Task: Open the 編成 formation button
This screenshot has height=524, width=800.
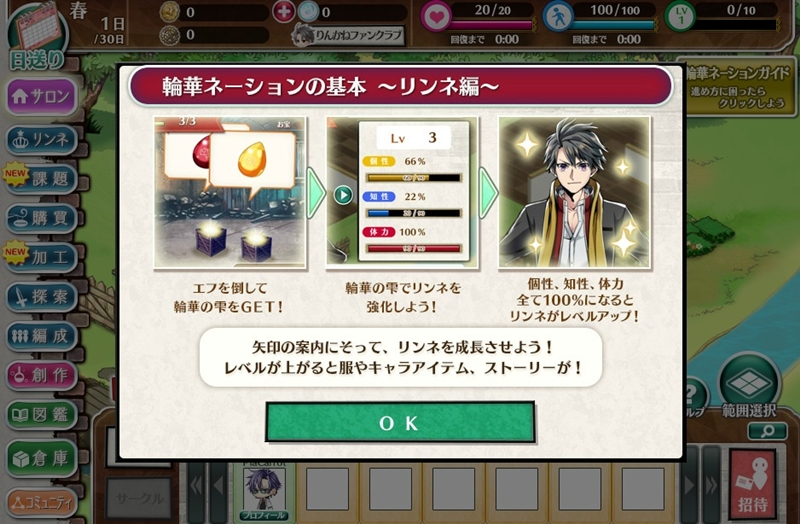Action: [x=41, y=335]
